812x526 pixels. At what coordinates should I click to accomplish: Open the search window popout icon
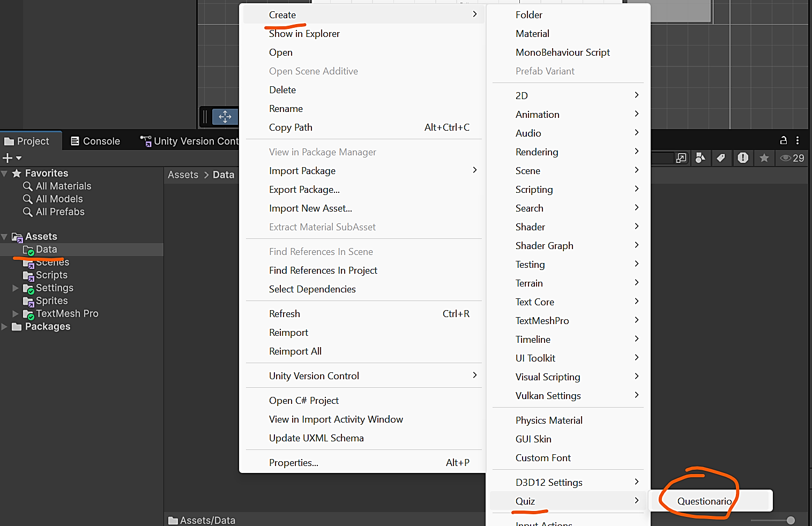(681, 158)
